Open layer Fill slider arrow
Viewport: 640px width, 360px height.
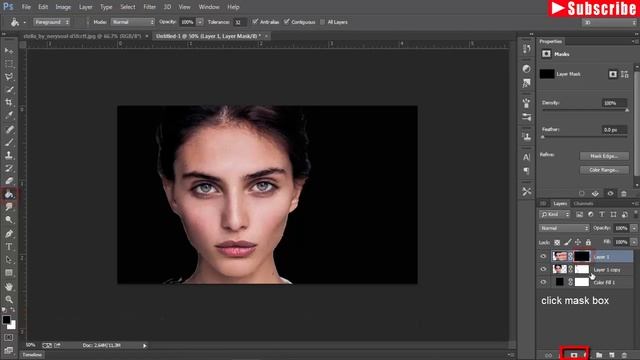[634, 242]
